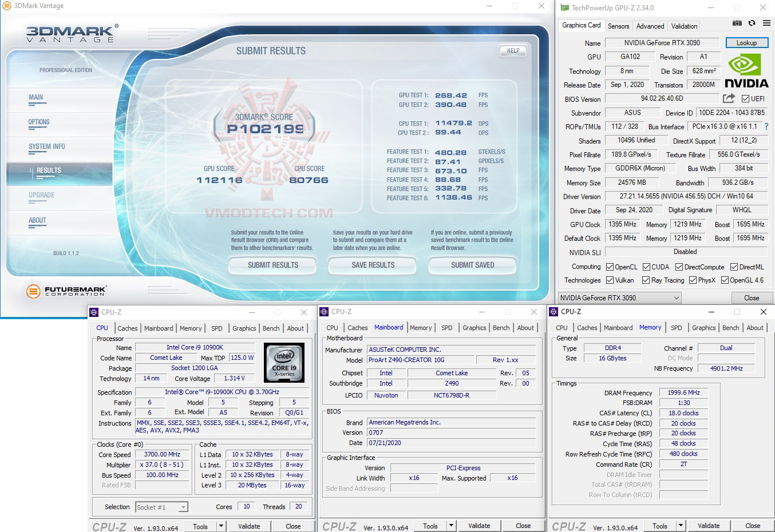Click Tools button in the CPU-Z Memory window
The width and height of the screenshot is (775, 532).
pyautogui.click(x=660, y=526)
